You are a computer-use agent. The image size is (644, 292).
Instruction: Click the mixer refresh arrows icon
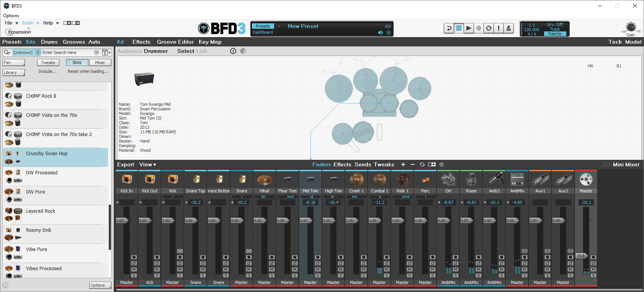point(422,164)
